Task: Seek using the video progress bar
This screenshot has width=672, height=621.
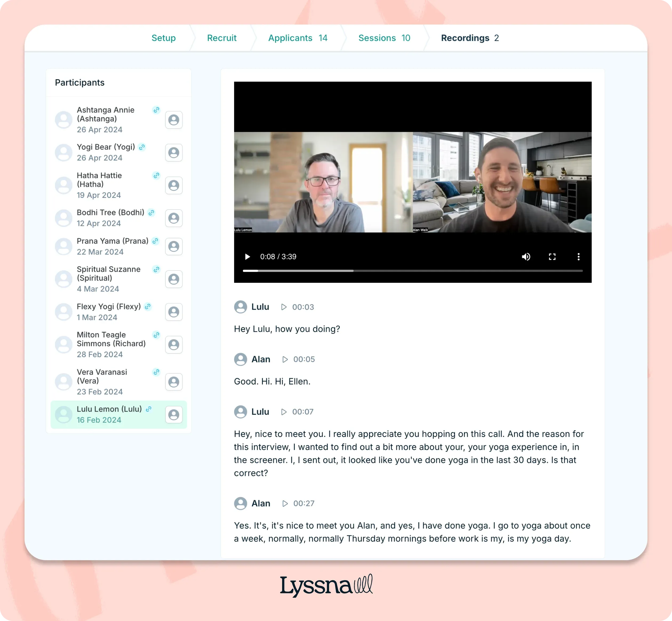Action: pos(413,270)
